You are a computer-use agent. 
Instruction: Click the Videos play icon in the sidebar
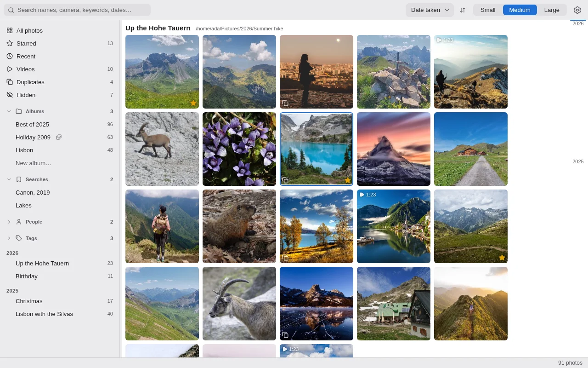10,69
